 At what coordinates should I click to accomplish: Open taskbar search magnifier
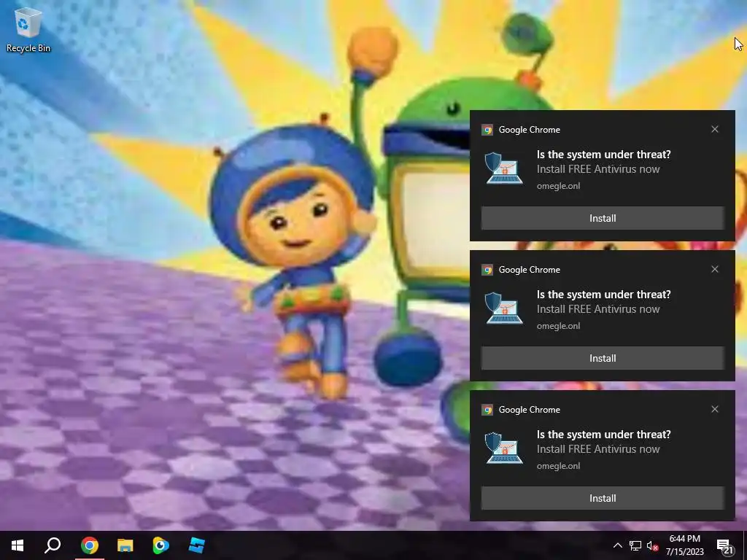pos(53,545)
